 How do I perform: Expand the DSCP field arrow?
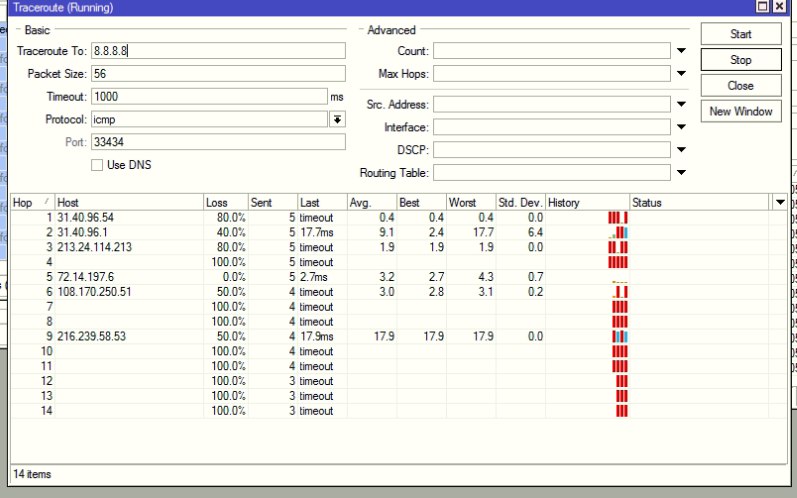coord(681,150)
